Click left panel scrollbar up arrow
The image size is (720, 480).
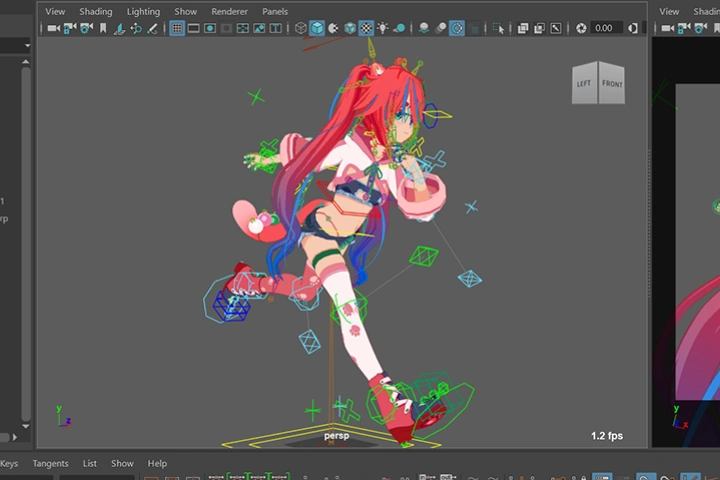(x=26, y=62)
